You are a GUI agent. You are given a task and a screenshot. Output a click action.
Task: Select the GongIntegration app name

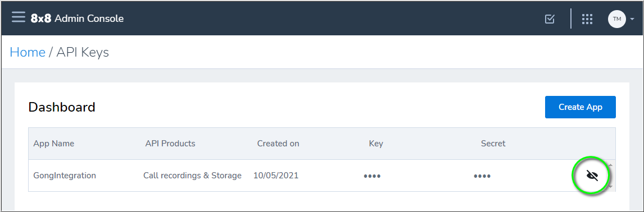(65, 176)
